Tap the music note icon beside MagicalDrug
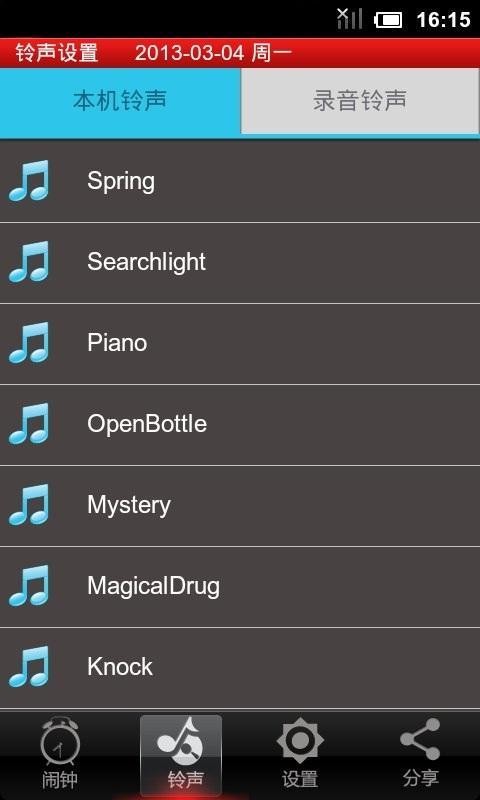480x800 pixels. [x=29, y=586]
